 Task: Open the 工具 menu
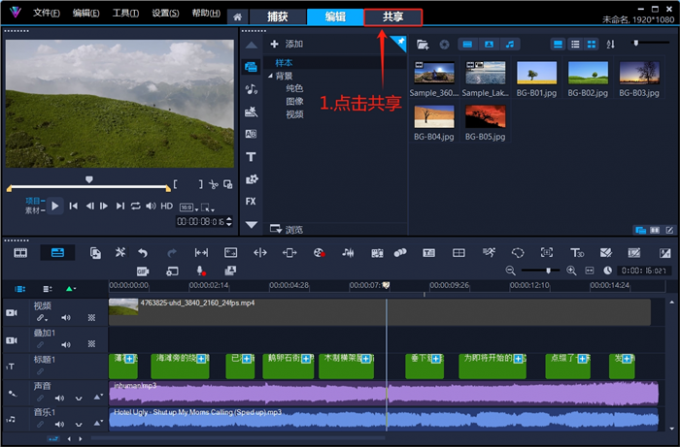(x=126, y=13)
